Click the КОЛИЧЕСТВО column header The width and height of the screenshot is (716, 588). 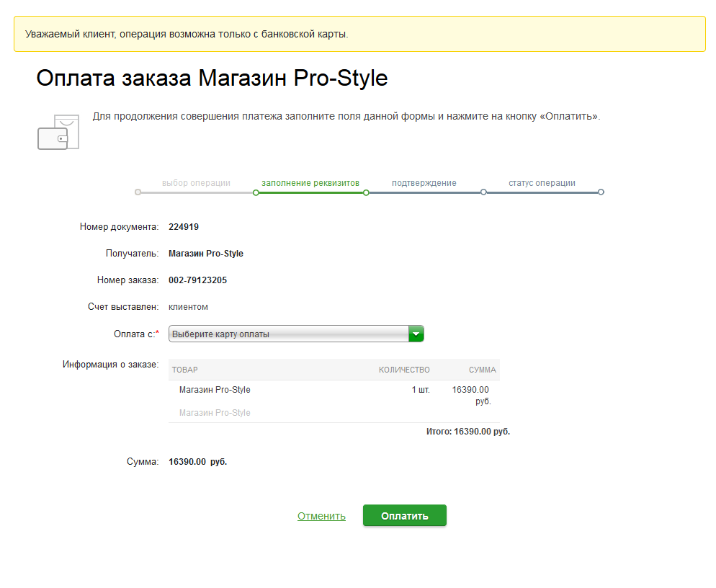(x=404, y=370)
